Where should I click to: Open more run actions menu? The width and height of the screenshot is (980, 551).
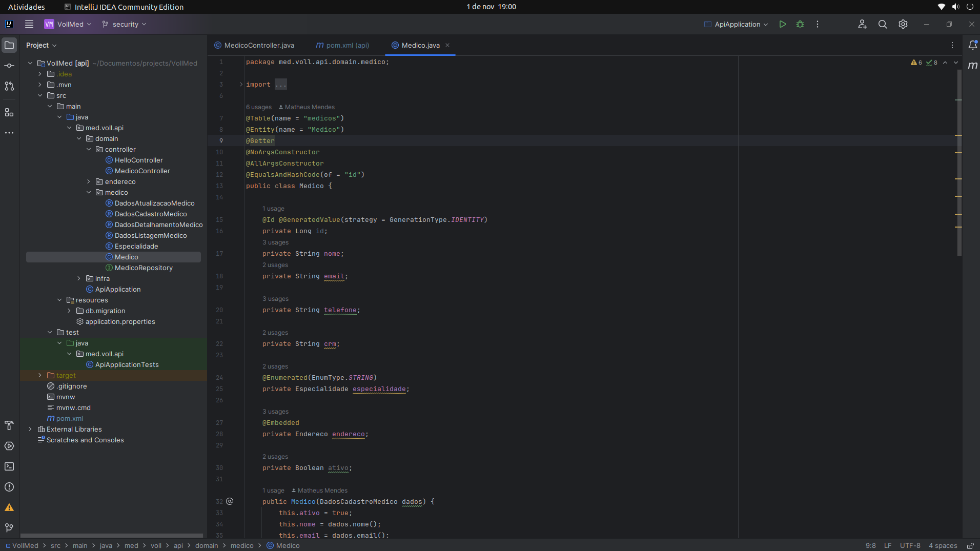point(818,24)
